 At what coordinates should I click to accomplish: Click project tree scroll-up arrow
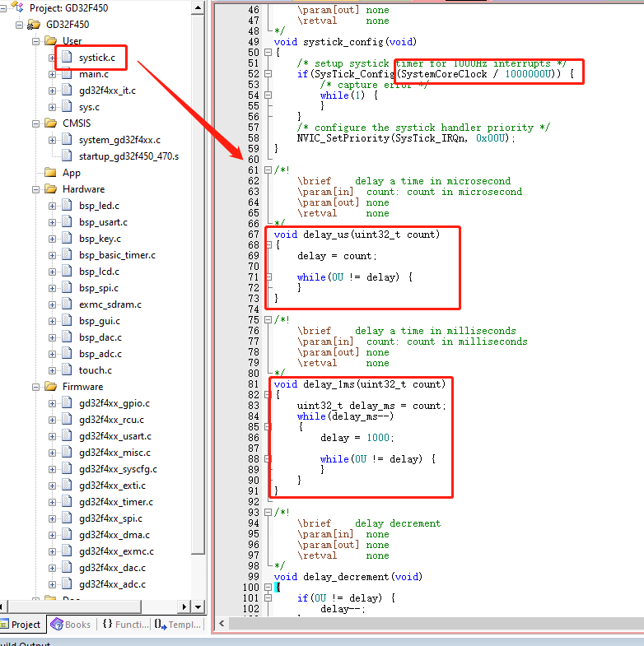tap(198, 8)
